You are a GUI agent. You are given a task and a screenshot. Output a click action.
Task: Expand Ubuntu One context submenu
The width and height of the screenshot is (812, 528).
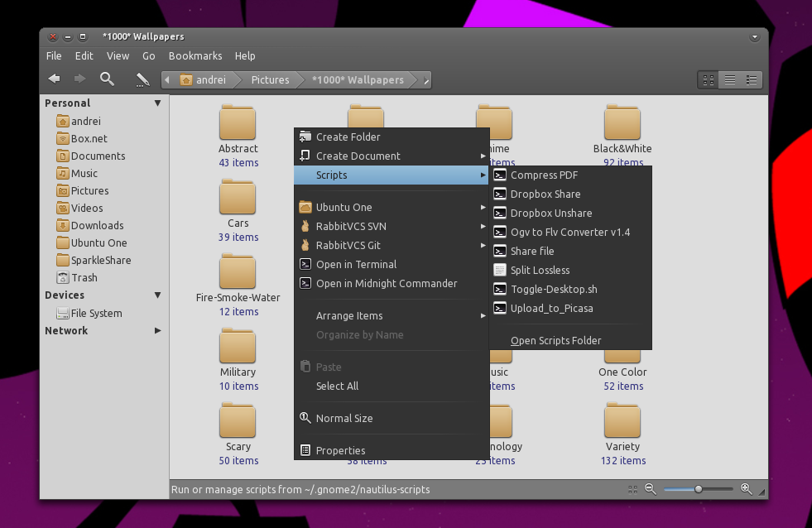(x=392, y=207)
